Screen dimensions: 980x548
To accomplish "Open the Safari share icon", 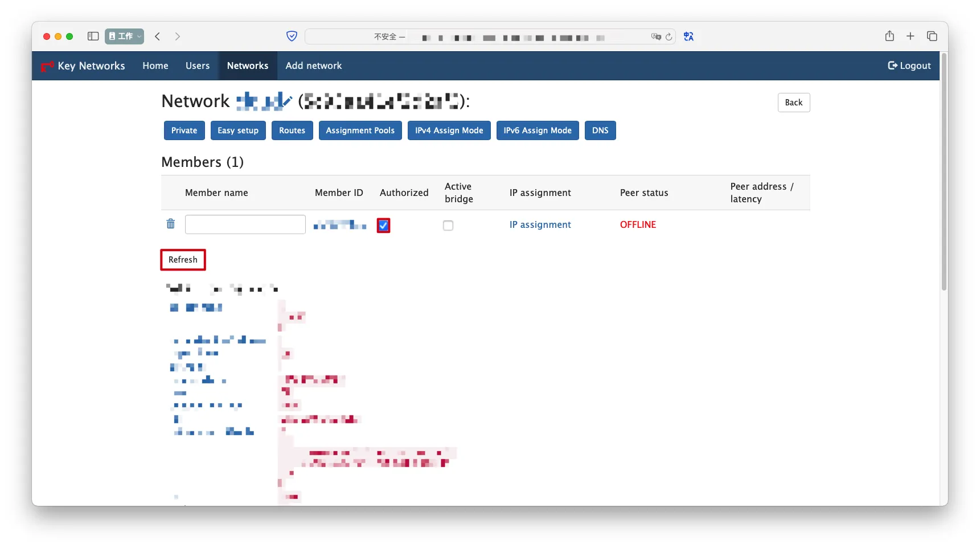I will click(x=889, y=36).
